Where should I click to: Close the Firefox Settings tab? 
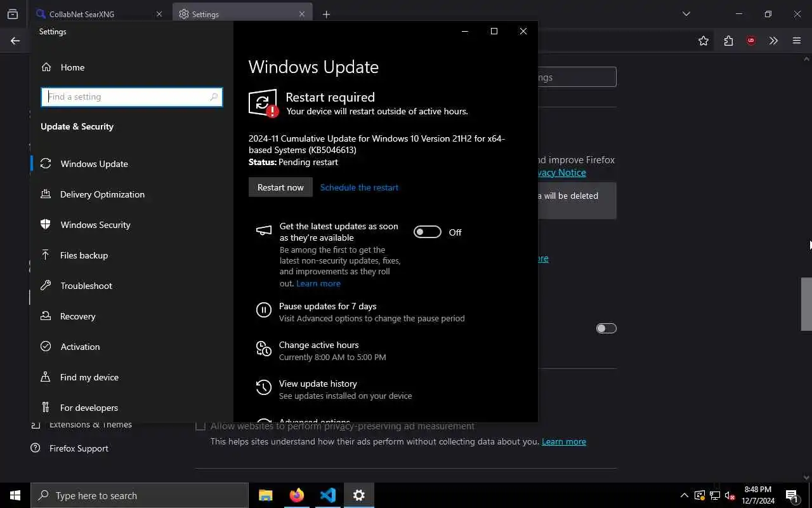pos(302,14)
